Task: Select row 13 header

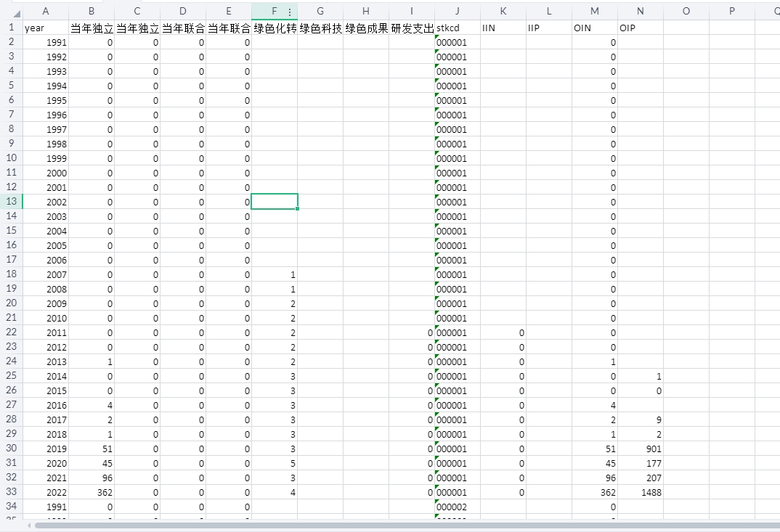Action: (x=11, y=201)
